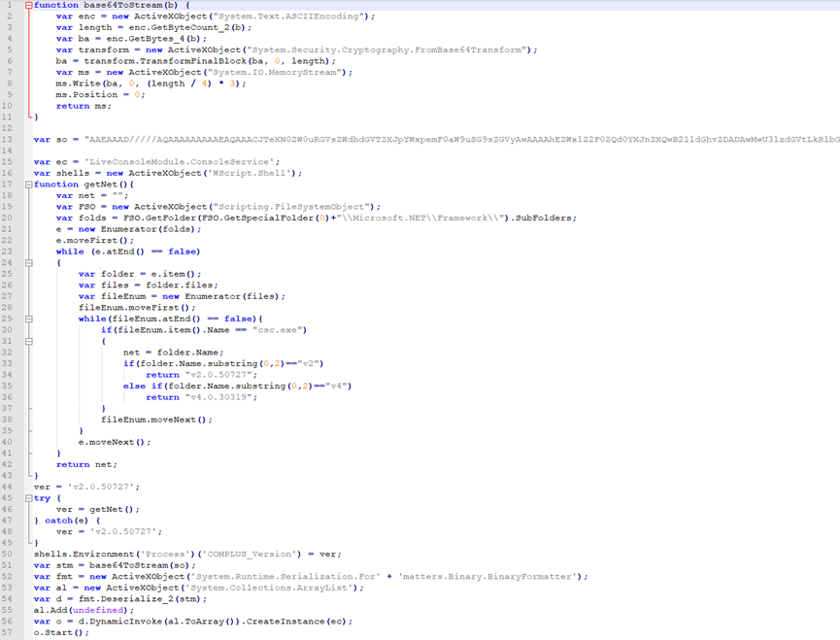This screenshot has height=640, width=840.
Task: Click ms.Position assignment on line 9
Action: click(100, 95)
